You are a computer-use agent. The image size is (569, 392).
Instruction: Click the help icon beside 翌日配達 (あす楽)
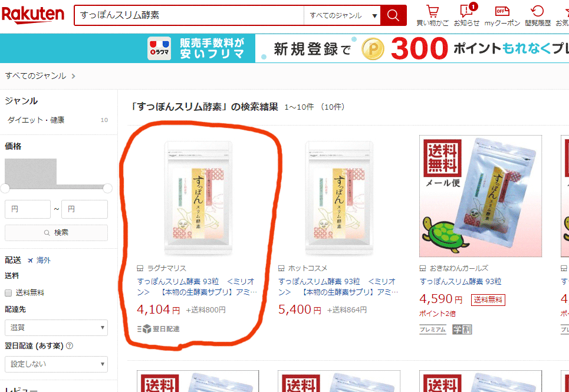pos(70,346)
